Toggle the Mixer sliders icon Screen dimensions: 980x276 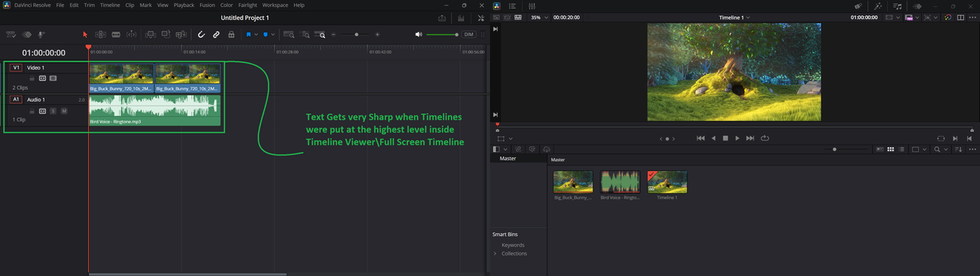[x=531, y=5]
